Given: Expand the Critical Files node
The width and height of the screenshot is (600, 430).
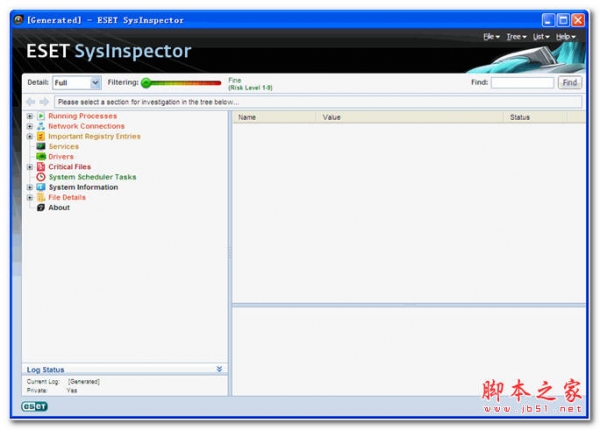Looking at the screenshot, I should point(29,167).
